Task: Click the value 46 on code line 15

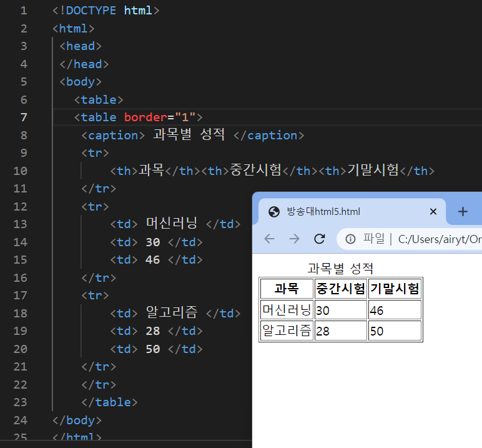Action: (x=153, y=260)
